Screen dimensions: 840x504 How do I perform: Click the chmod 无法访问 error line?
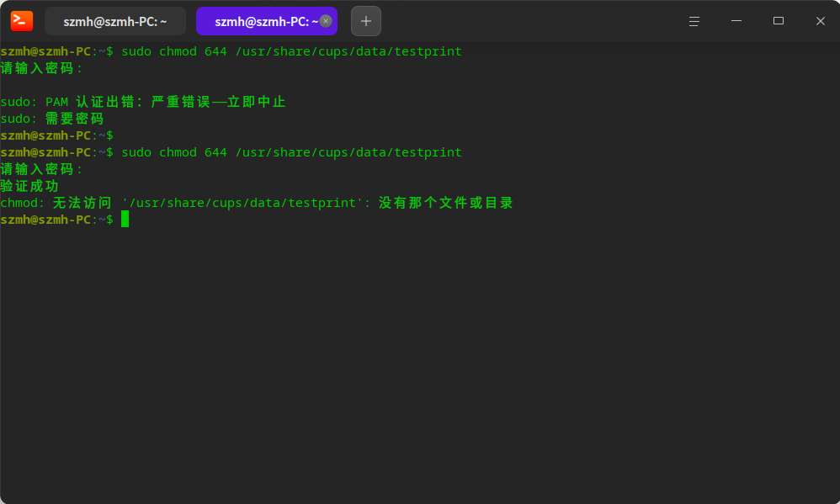257,203
